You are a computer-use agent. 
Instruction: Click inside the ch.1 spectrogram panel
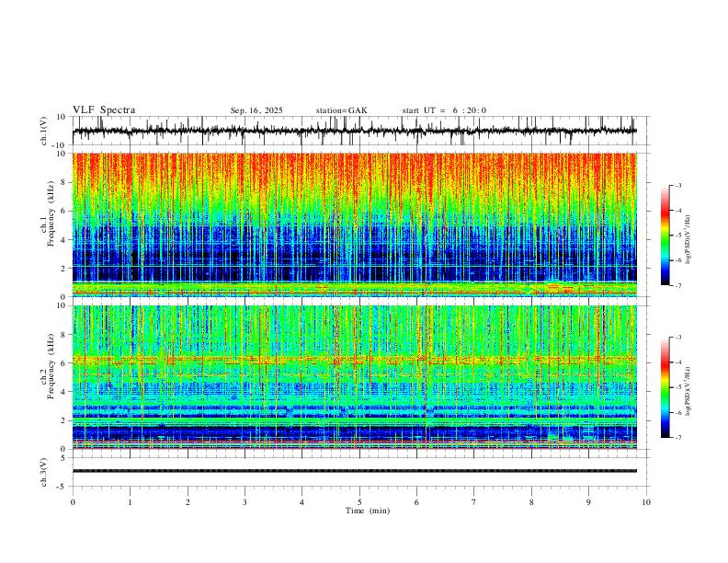pyautogui.click(x=354, y=224)
